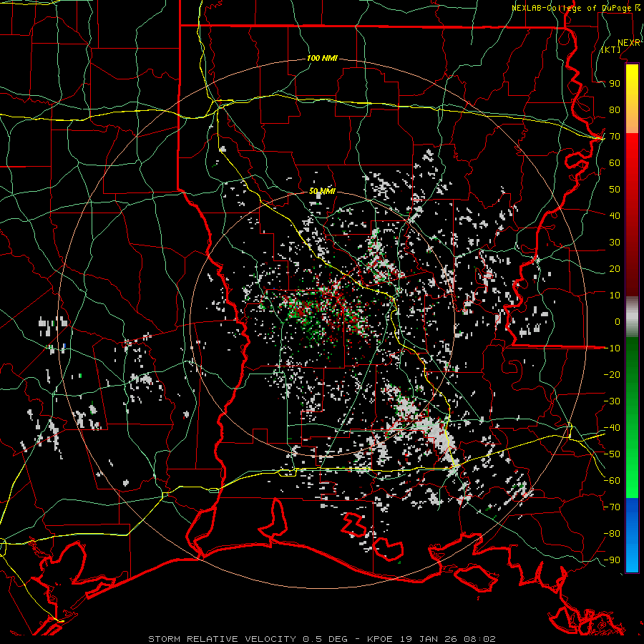The width and height of the screenshot is (644, 644).
Task: Click the 40 knot scale value
Action: click(x=615, y=216)
